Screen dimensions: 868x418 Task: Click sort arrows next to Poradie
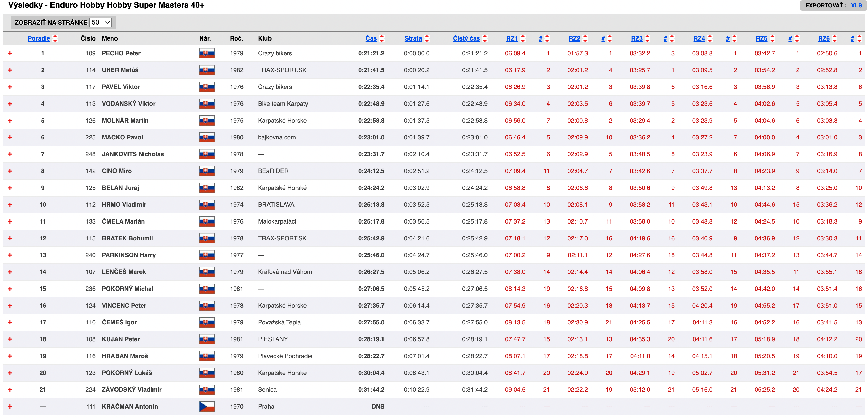55,38
